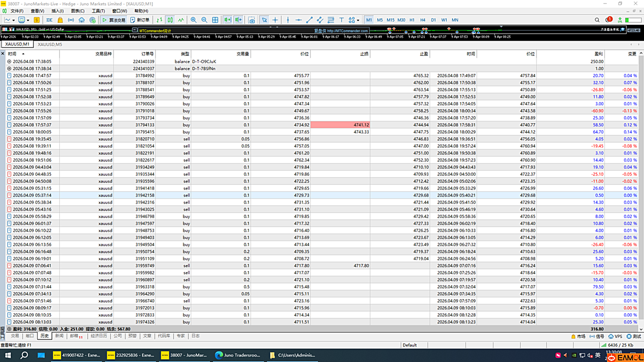Click the text label tool icon

(341, 20)
